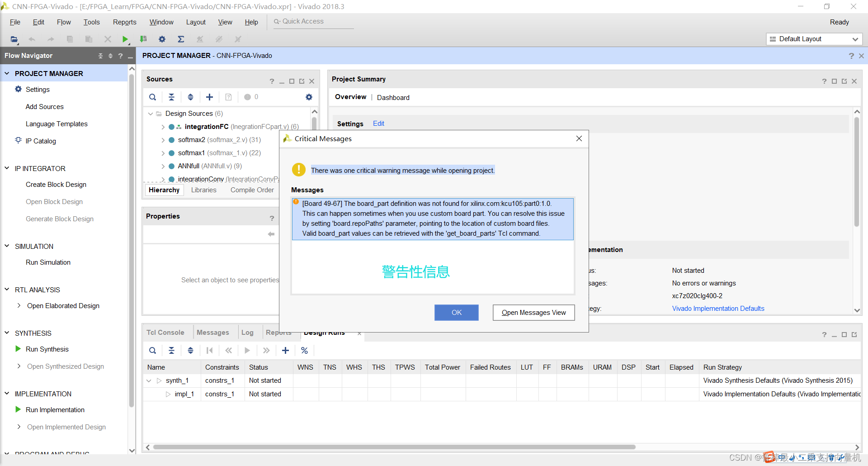This screenshot has width=868, height=466.
Task: Collapse Design Sources tree node
Action: pyautogui.click(x=151, y=114)
